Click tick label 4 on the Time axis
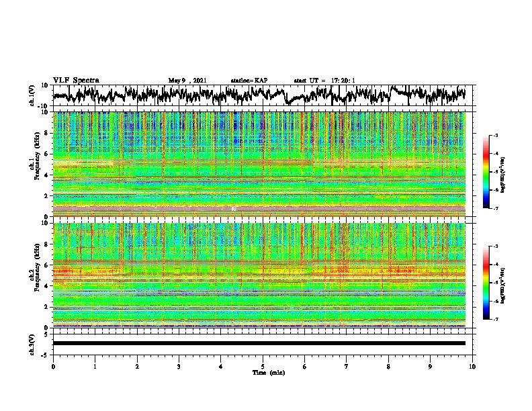532x411 pixels. click(221, 367)
